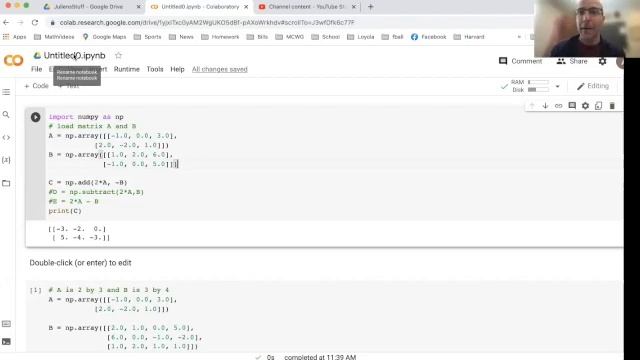Image resolution: width=640 pixels, height=360 pixels.
Task: Copy link to cell icon
Action: point(558,106)
